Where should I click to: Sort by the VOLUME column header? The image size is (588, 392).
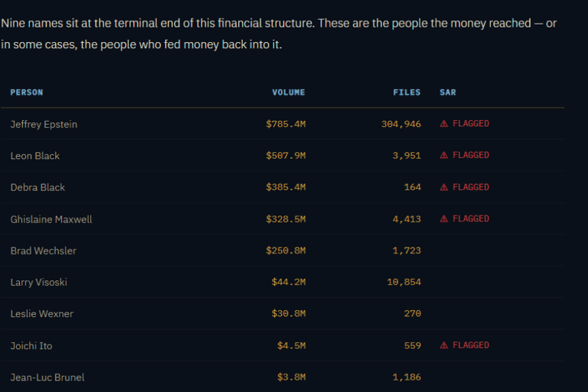pos(289,93)
